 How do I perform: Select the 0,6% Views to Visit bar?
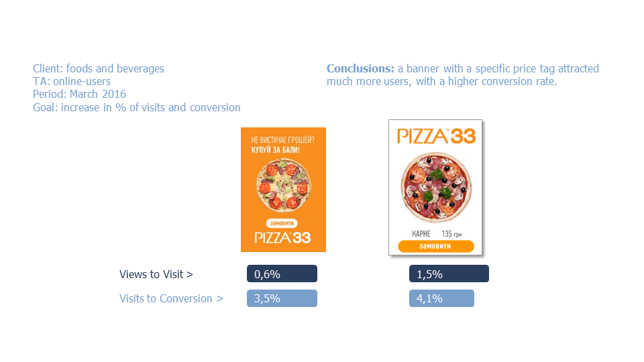coord(282,274)
